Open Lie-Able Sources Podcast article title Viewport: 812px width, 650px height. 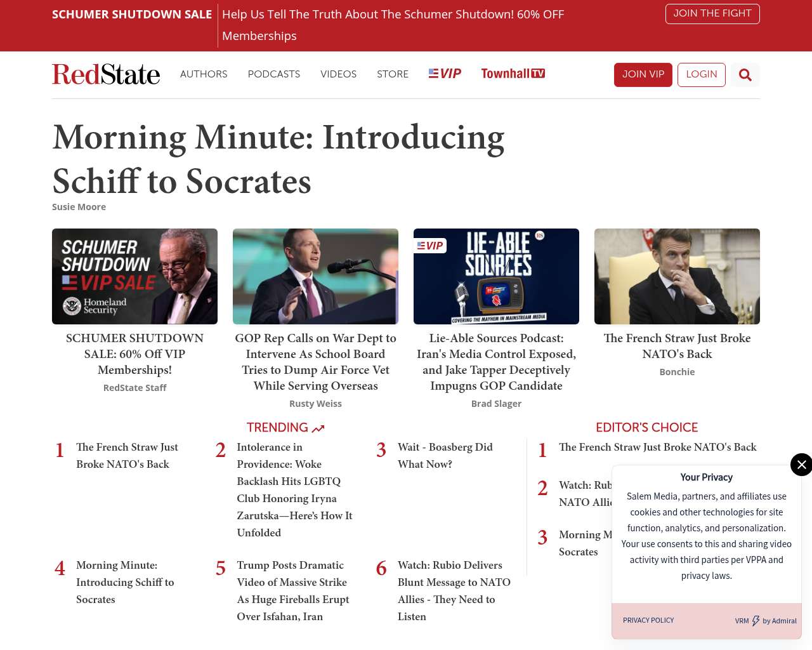496,362
